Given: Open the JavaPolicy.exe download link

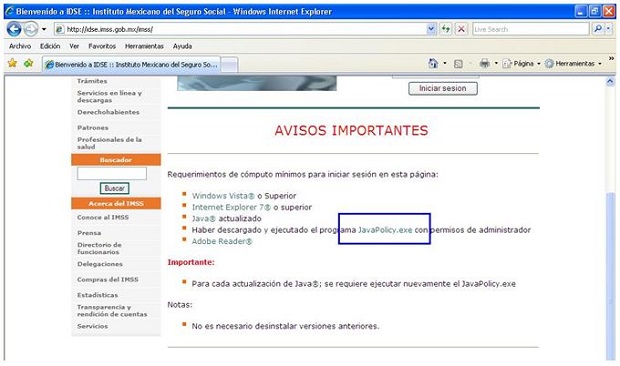Looking at the screenshot, I should pyautogui.click(x=385, y=230).
